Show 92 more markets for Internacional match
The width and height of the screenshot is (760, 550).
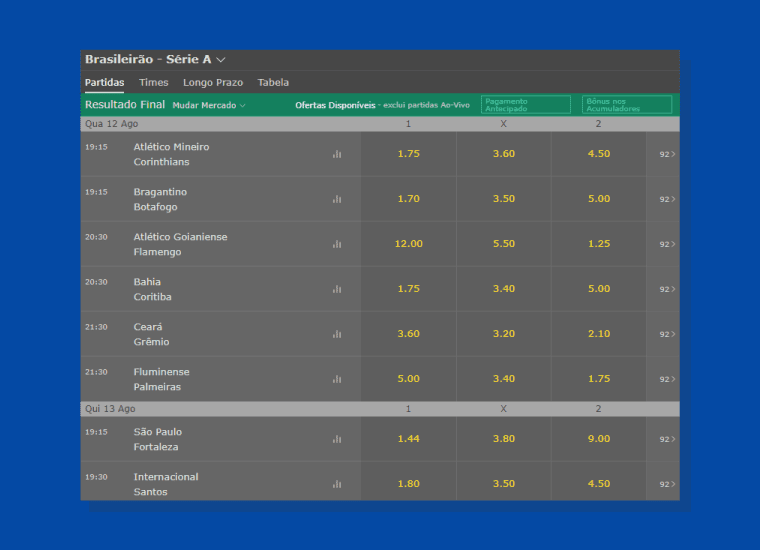pyautogui.click(x=667, y=484)
